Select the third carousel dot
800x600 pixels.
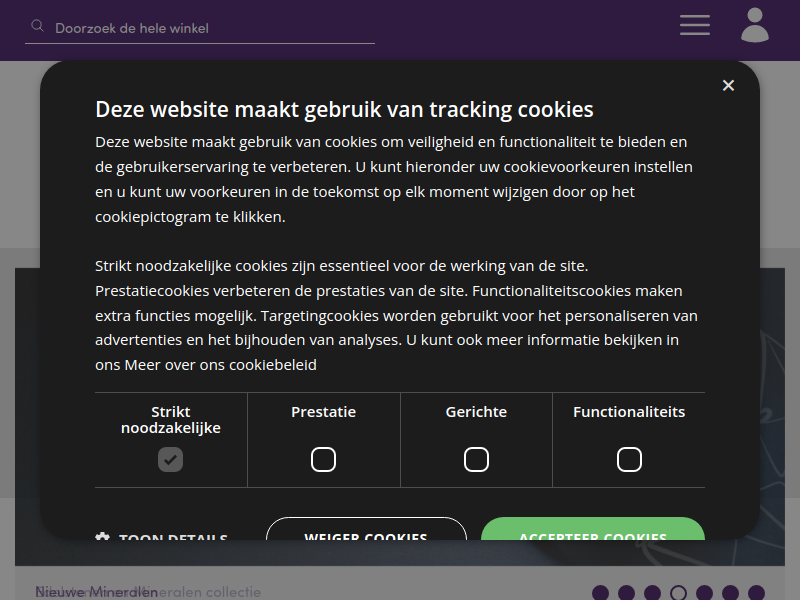point(652,593)
